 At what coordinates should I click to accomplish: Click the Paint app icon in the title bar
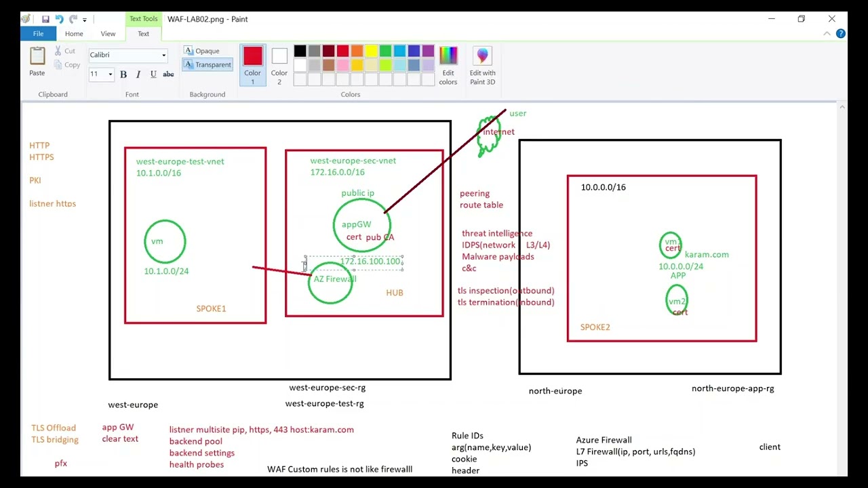click(26, 19)
